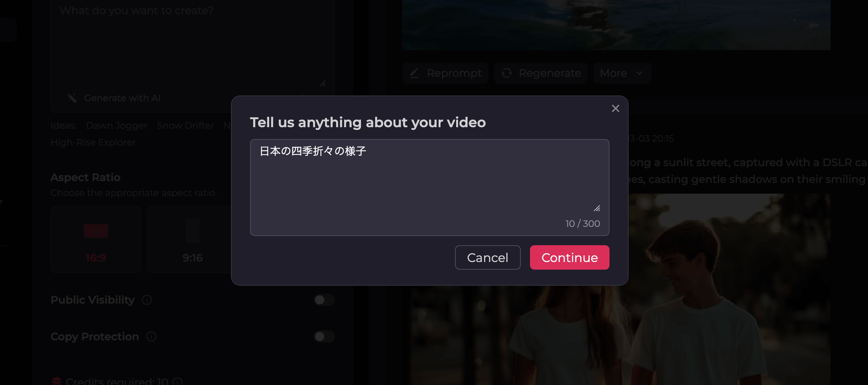Click the Reprompt pencil icon
The height and width of the screenshot is (385, 868).
414,73
